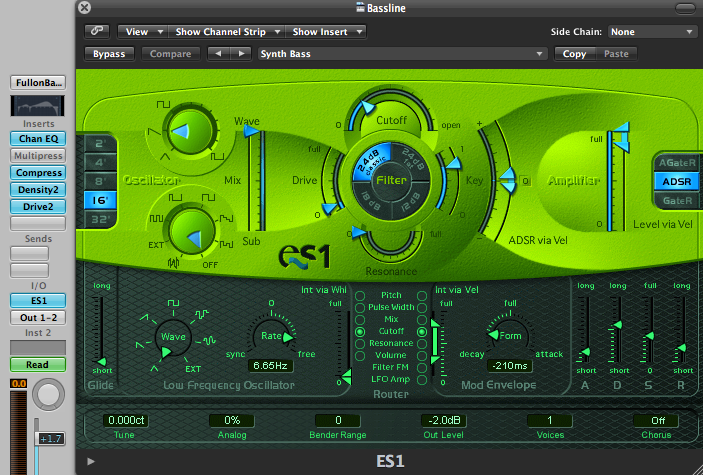Select the 8' octave tab
This screenshot has width=703, height=475.
(x=100, y=181)
